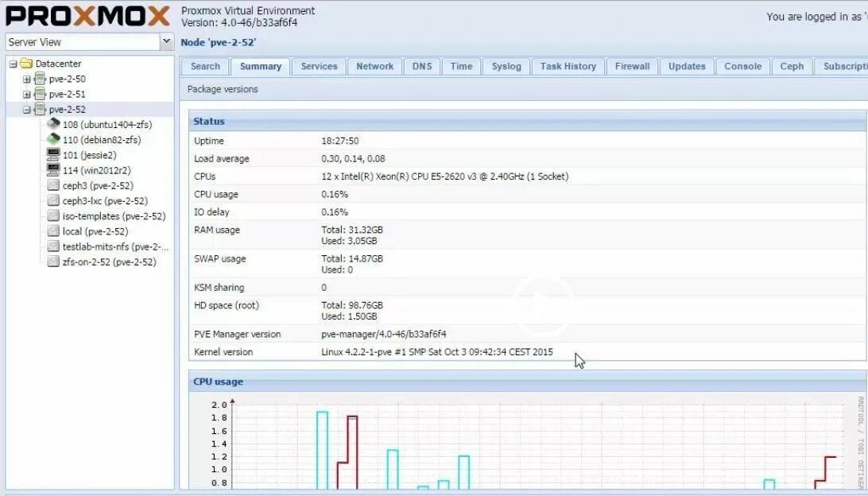The width and height of the screenshot is (868, 496).
Task: Open the Updates tab
Action: (687, 67)
